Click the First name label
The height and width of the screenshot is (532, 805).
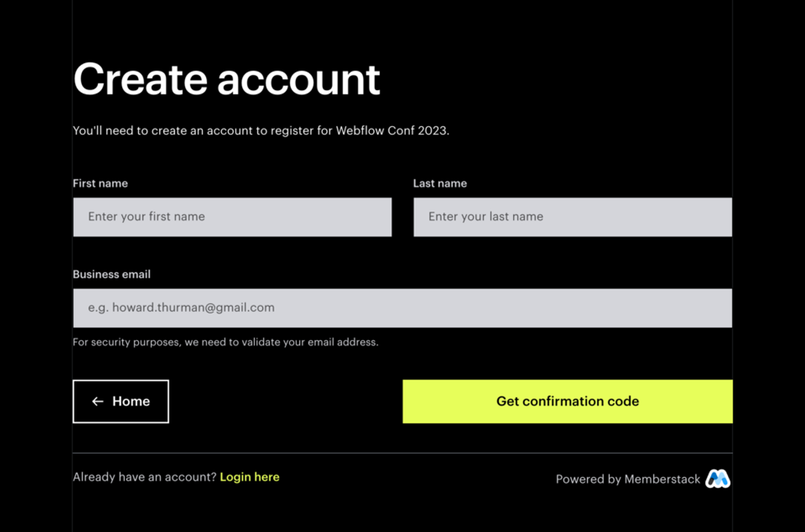100,183
